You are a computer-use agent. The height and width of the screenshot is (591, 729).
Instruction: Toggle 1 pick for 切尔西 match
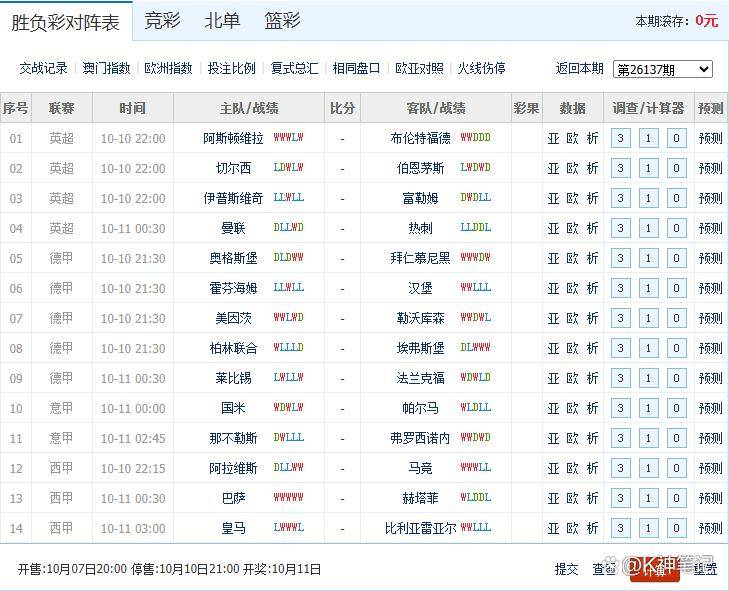point(648,168)
